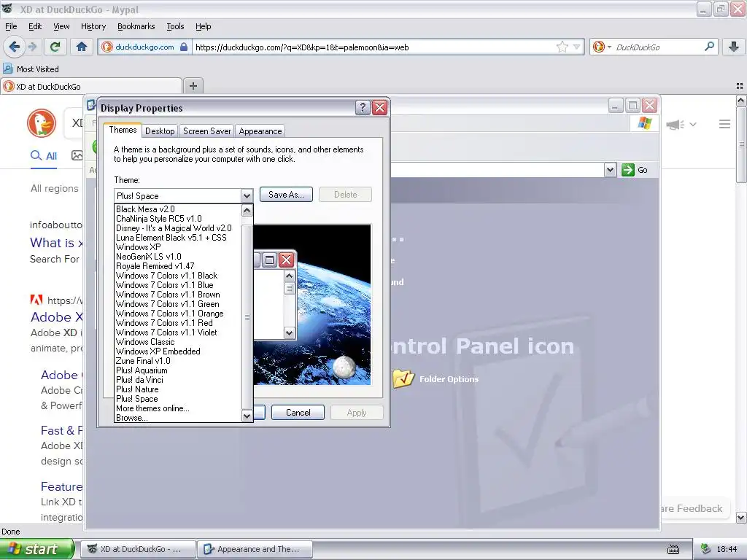747x560 pixels.
Task: Switch to XD at DuckDuckGo taskbar button
Action: (138, 549)
